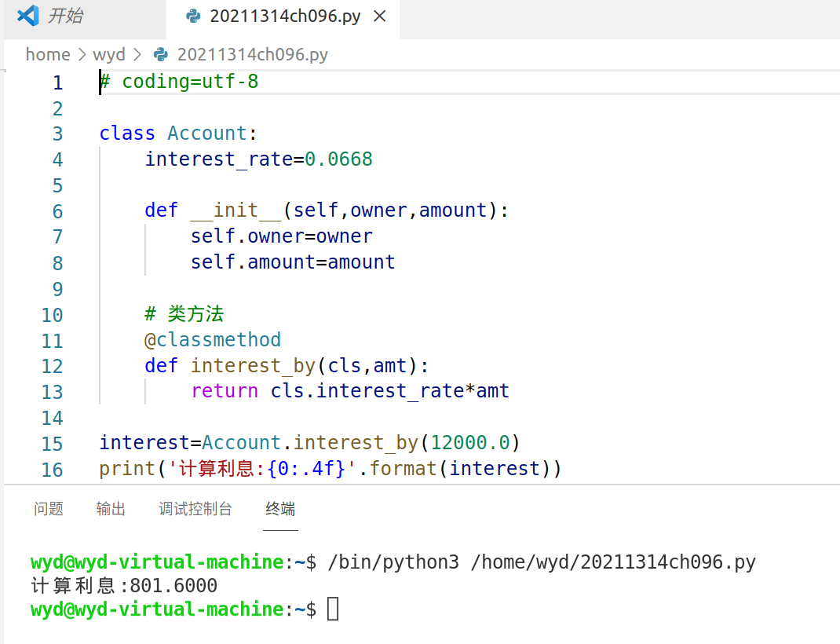
Task: Click the Python icon in the breadcrumb
Action: pos(161,54)
